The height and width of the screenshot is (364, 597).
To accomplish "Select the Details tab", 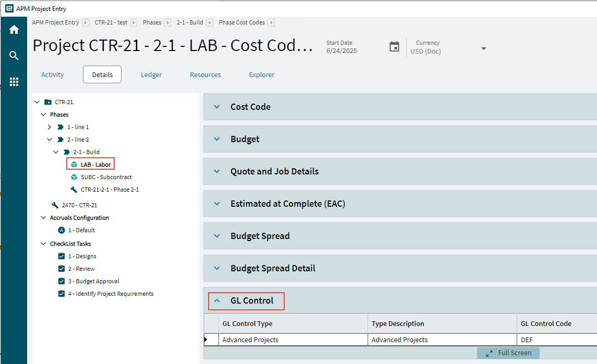I will click(x=102, y=74).
